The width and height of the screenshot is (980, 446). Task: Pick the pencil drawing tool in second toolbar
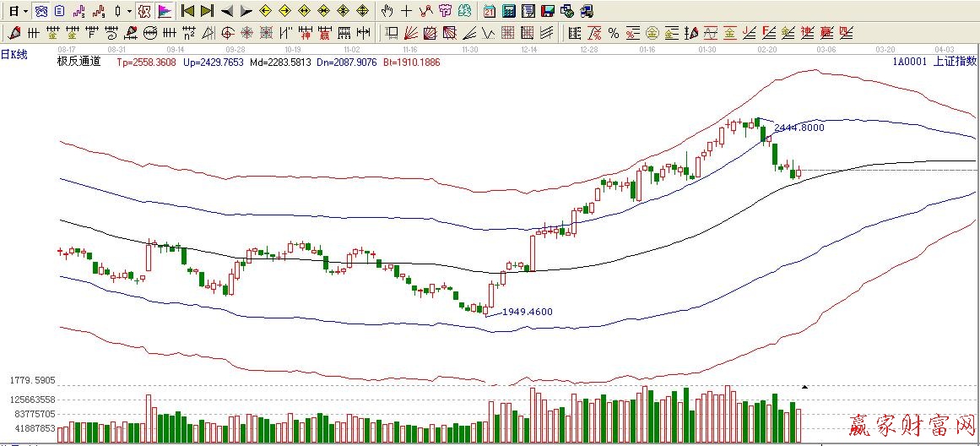tap(14, 33)
